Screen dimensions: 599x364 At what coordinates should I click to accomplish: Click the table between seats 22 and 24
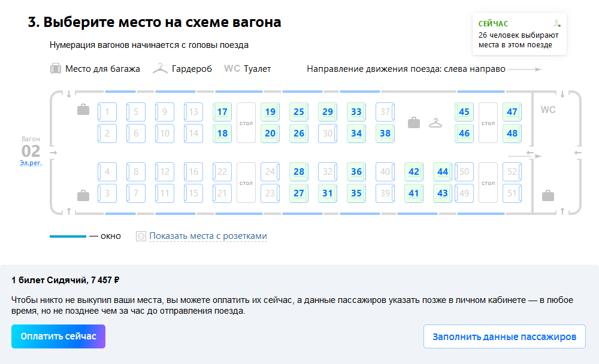246,183
